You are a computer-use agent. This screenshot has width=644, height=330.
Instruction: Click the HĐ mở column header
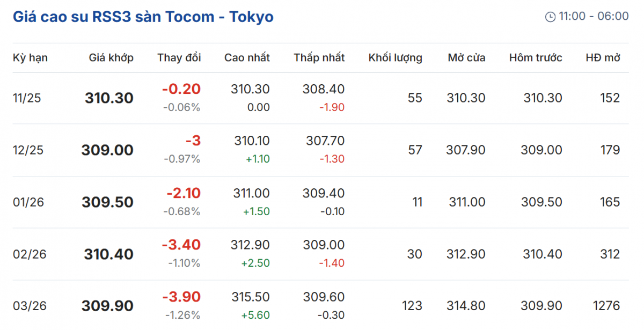coord(603,58)
